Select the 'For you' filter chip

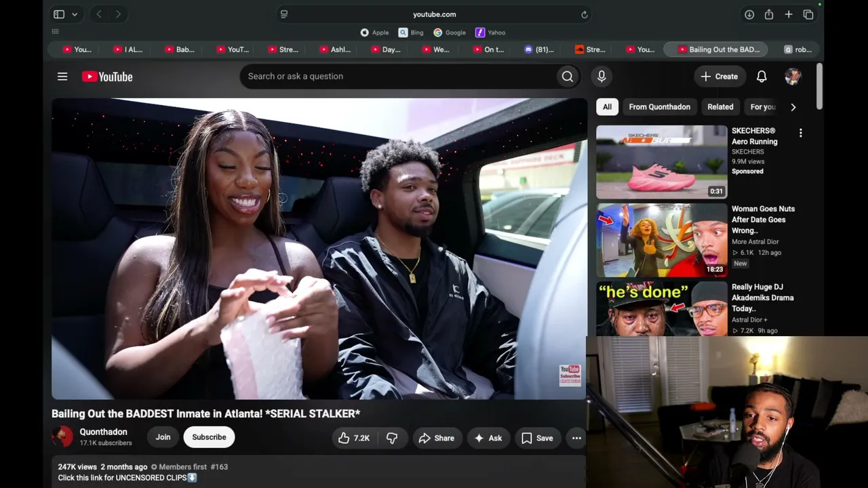763,107
